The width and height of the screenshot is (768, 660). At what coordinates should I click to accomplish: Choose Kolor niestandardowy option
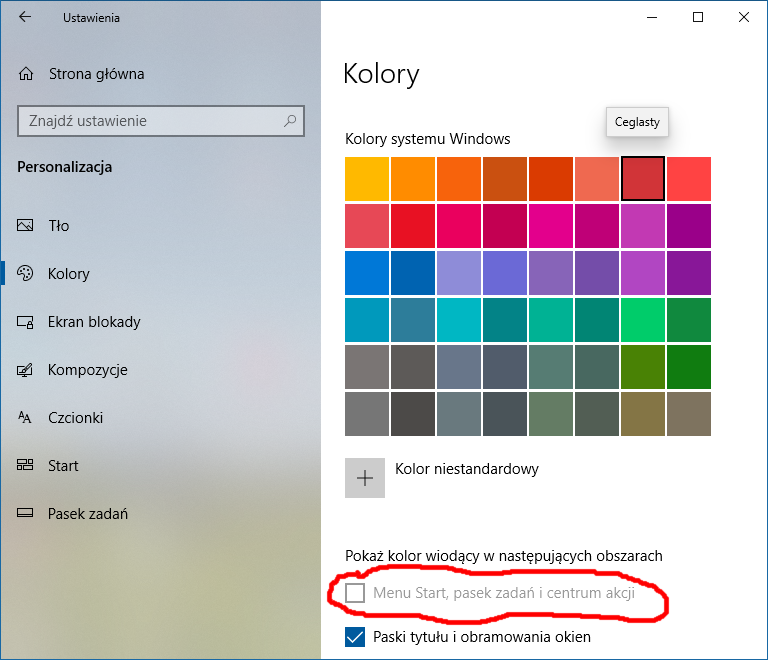pyautogui.click(x=467, y=469)
